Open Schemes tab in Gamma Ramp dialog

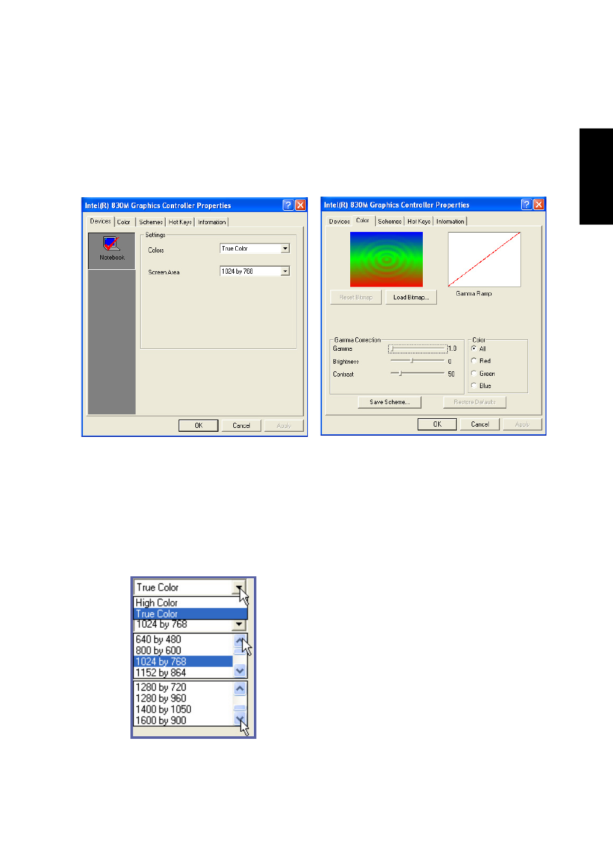click(x=389, y=221)
